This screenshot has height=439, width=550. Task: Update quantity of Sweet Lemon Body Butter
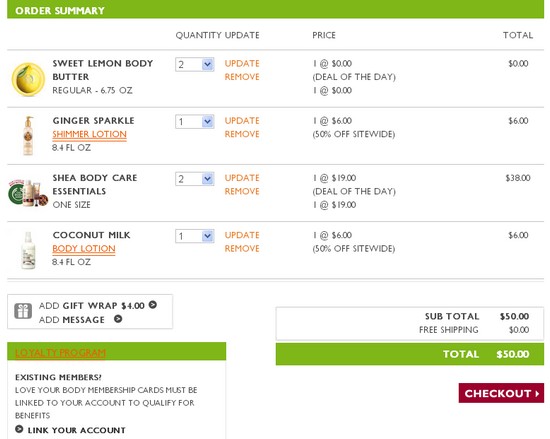tap(242, 63)
